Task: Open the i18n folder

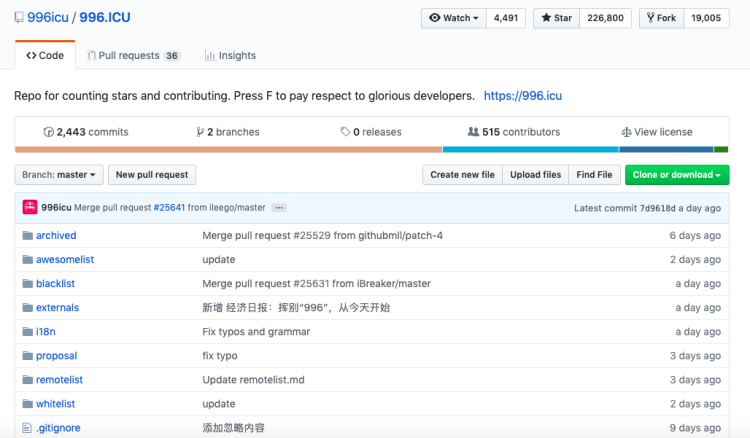Action: click(46, 331)
